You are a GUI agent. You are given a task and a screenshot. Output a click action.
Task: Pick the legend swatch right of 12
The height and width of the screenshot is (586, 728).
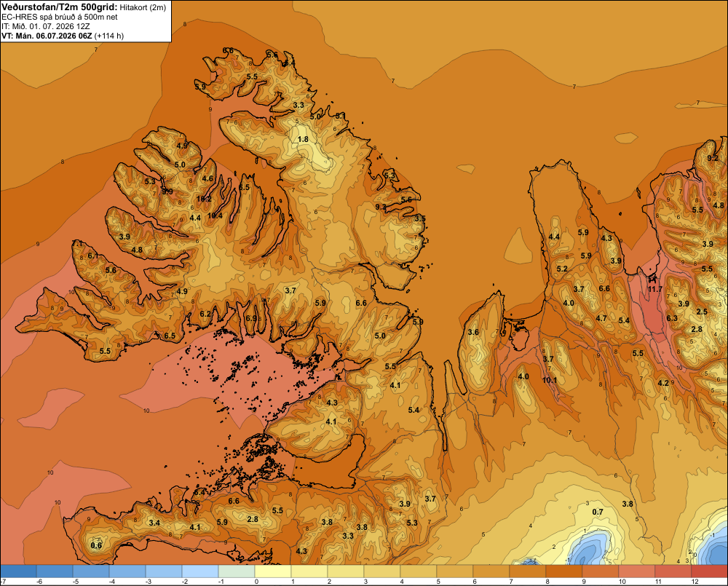[x=709, y=571]
